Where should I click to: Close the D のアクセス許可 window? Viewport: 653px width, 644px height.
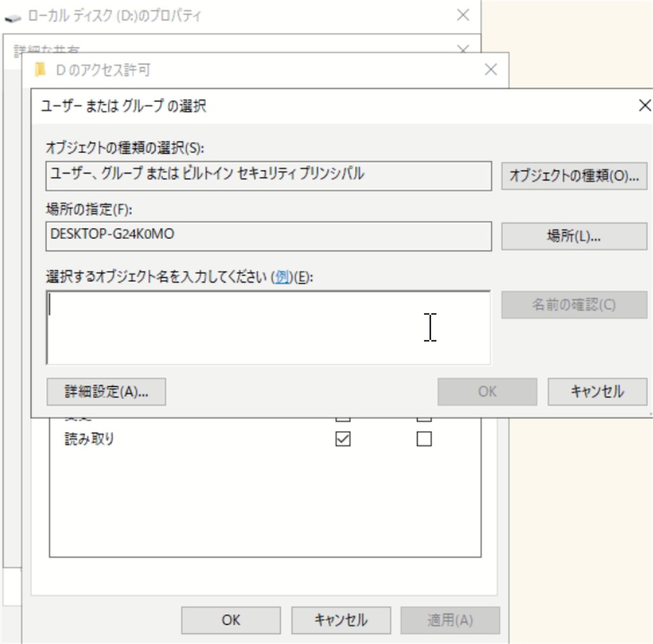point(491,70)
